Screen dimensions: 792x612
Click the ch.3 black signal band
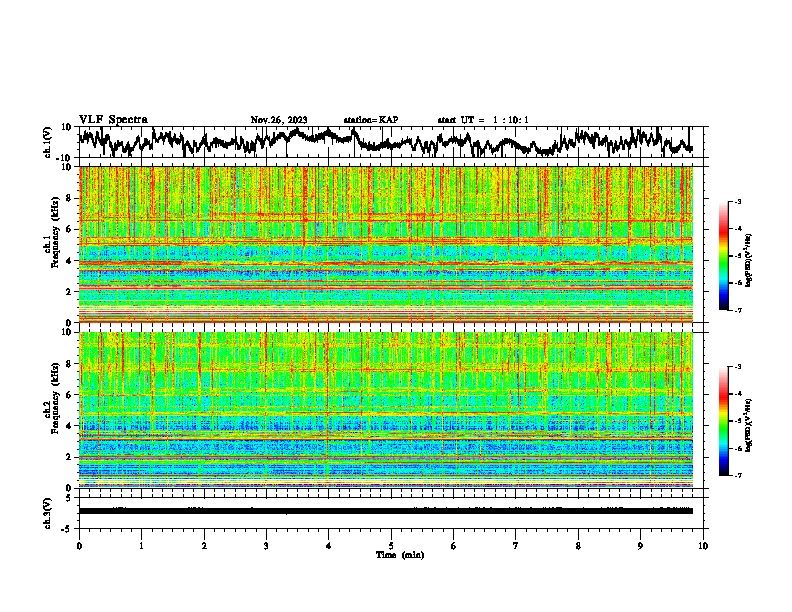click(386, 511)
